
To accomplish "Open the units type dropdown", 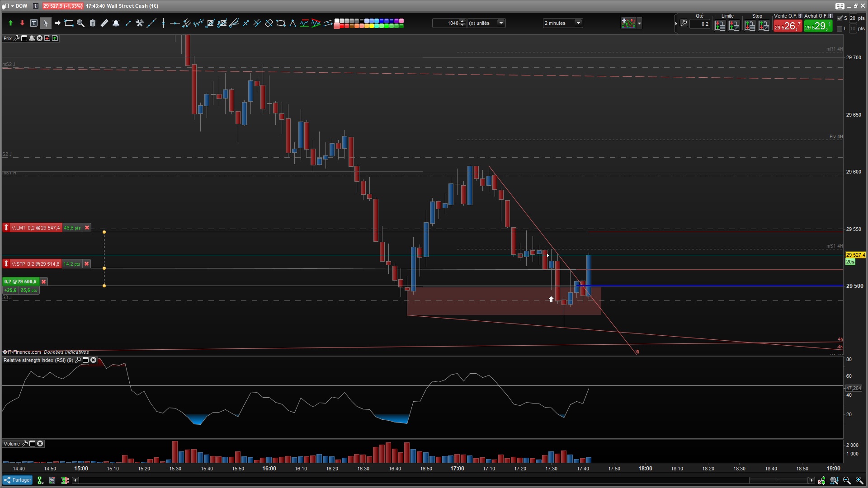I will click(500, 23).
